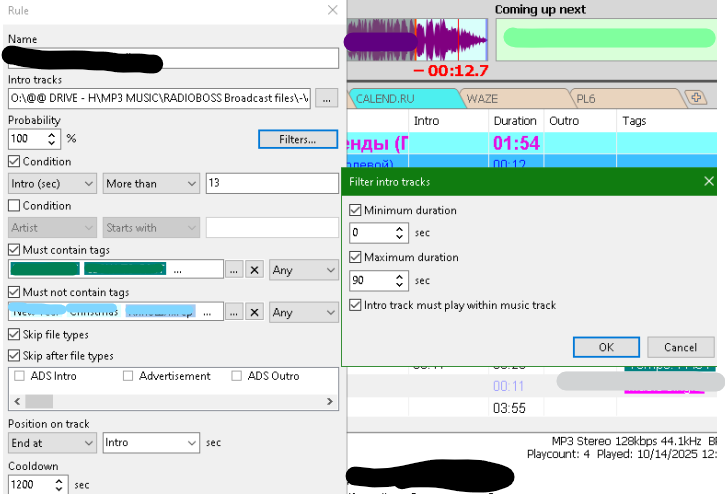Click the waveform progress display

pos(417,40)
